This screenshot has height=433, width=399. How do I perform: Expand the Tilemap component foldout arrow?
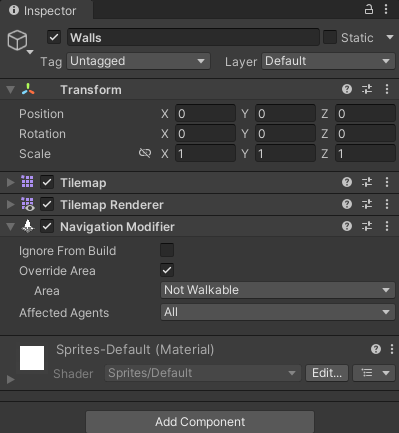[x=11, y=182]
